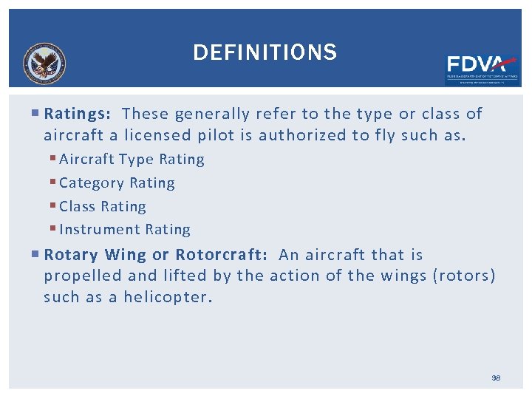Click the Veterans Affairs eagle seal
532x399 pixels.
[x=44, y=64]
